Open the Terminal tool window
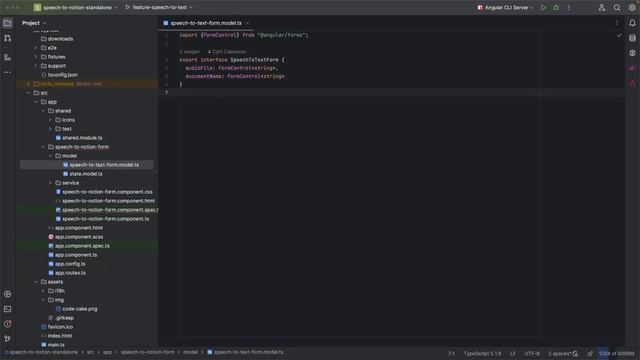 (x=7, y=309)
